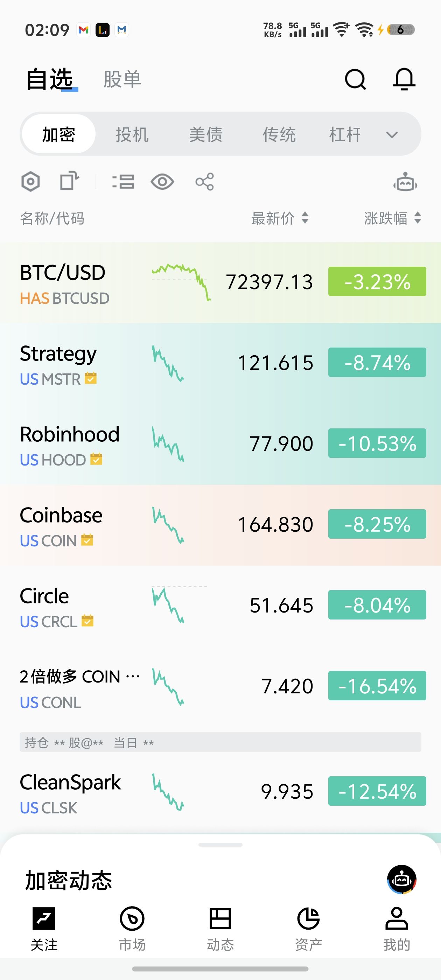Viewport: 441px width, 980px height.
Task: Tap the share icon in toolbar
Action: coord(205,181)
